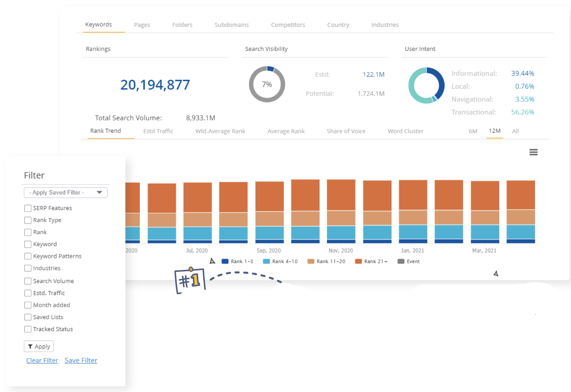Image resolution: width=571 pixels, height=392 pixels.
Task: Click the #1 rank badge graphic
Action: click(x=190, y=280)
